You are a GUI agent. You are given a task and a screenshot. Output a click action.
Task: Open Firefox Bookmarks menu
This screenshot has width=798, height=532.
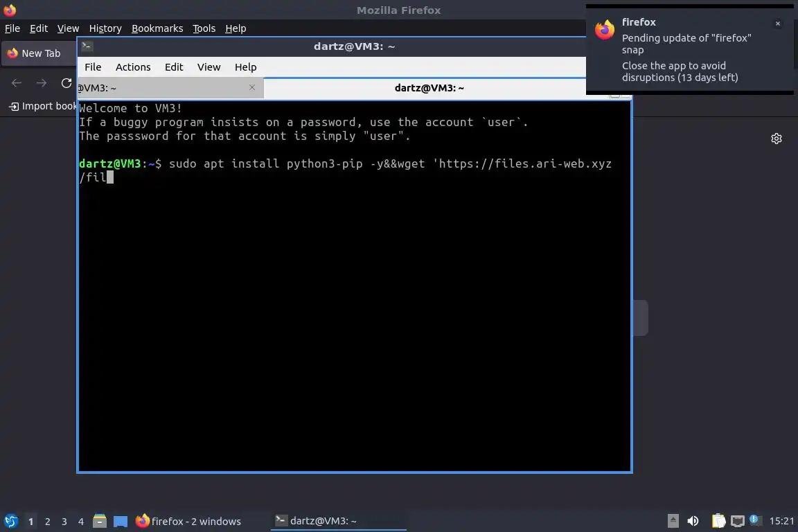(x=157, y=28)
